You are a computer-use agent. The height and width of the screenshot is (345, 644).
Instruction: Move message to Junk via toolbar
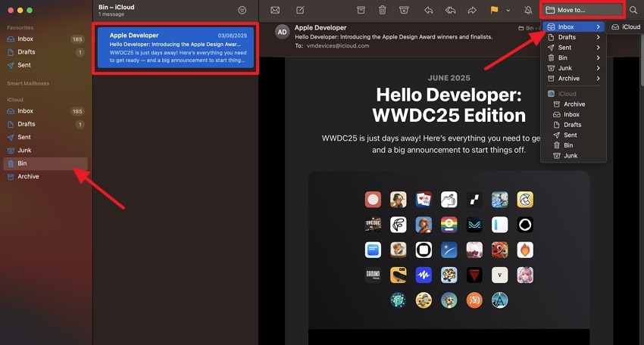404,11
